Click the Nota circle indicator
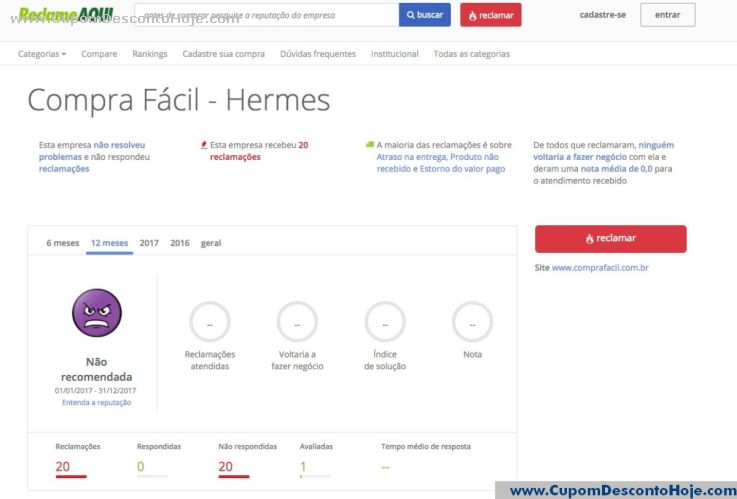 [472, 322]
